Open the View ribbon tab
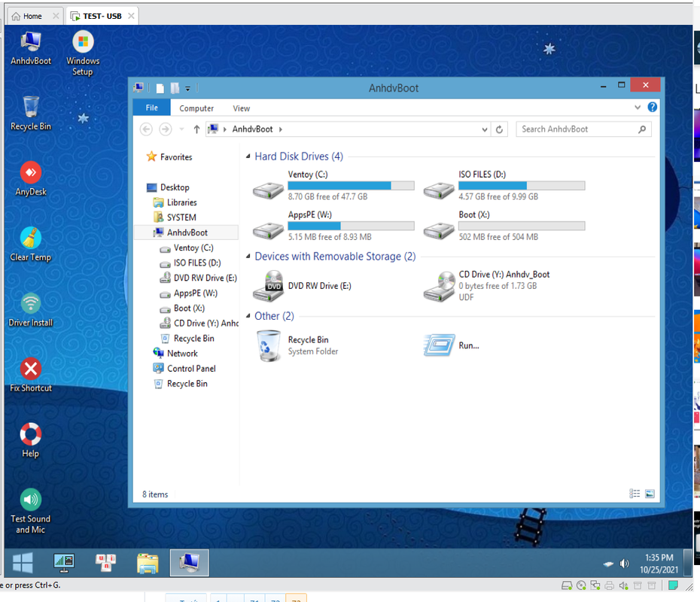700x602 pixels. [x=241, y=108]
